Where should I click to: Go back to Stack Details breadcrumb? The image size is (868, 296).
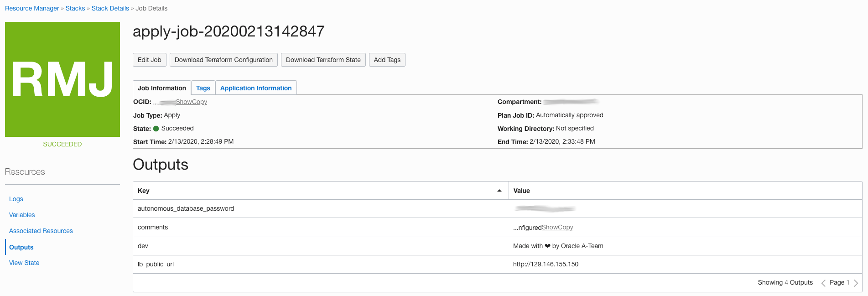click(110, 8)
